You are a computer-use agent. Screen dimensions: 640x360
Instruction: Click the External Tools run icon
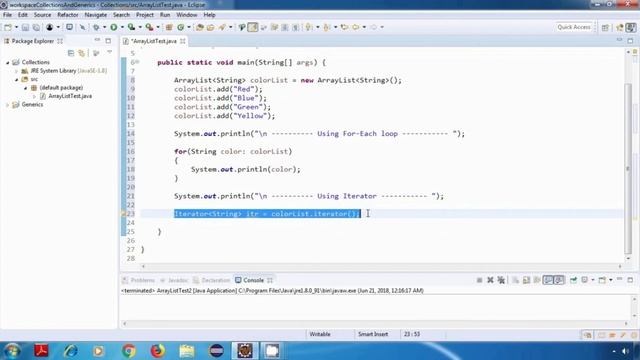(150, 27)
